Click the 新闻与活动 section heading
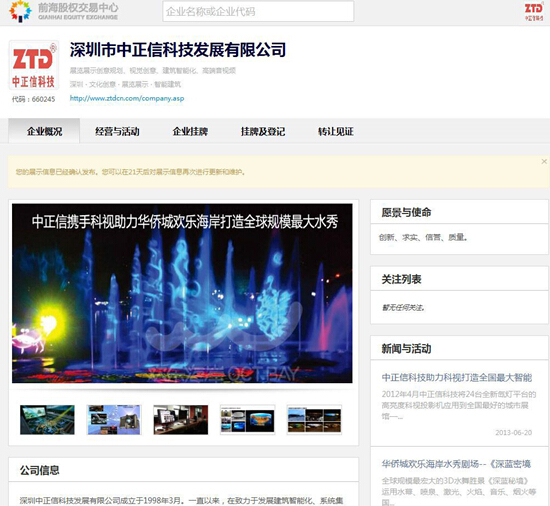 pos(407,349)
